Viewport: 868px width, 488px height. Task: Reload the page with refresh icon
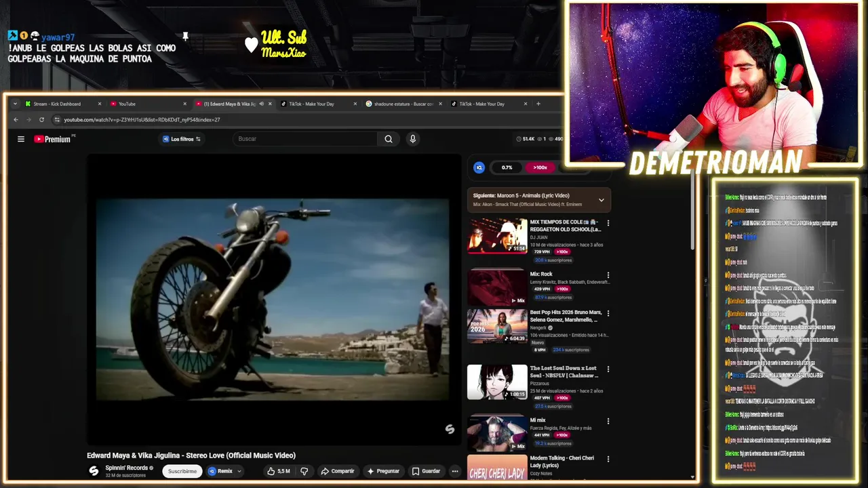tap(41, 119)
